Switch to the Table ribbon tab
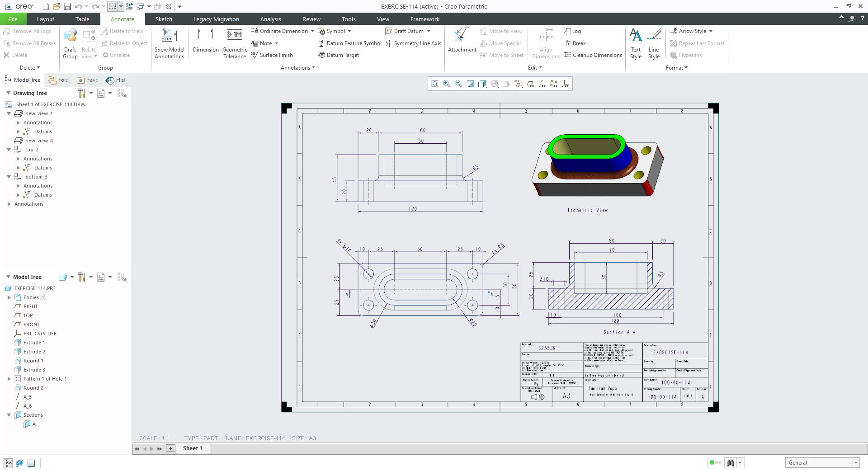 pyautogui.click(x=82, y=19)
